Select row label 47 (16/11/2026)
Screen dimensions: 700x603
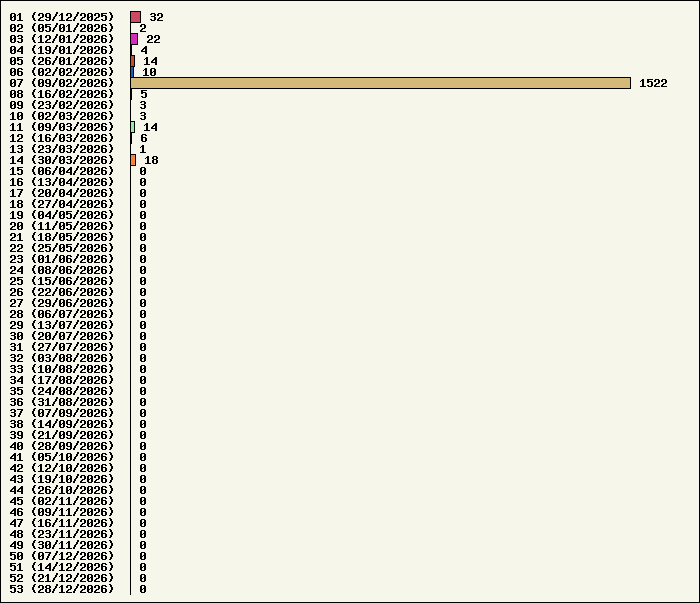(62, 523)
